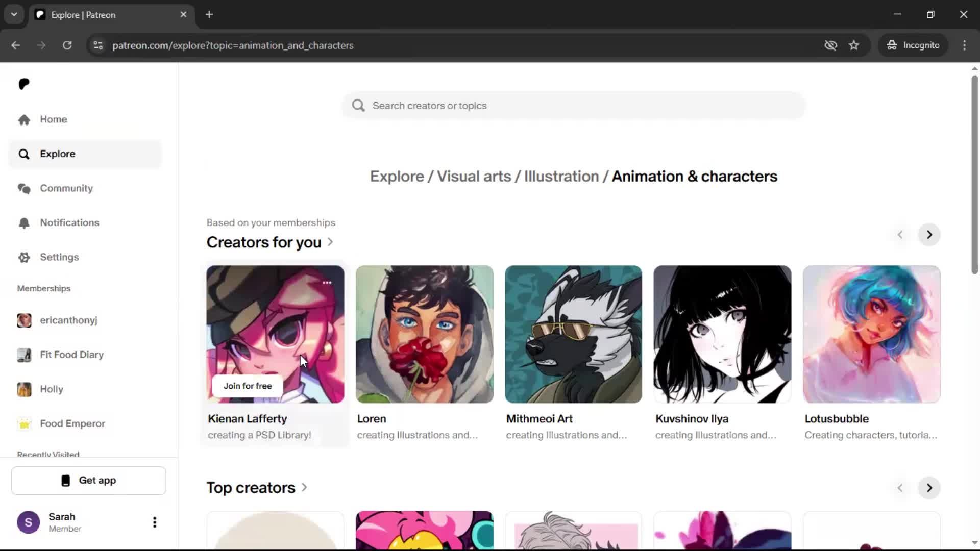Show next Creators for you cards

click(x=929, y=235)
